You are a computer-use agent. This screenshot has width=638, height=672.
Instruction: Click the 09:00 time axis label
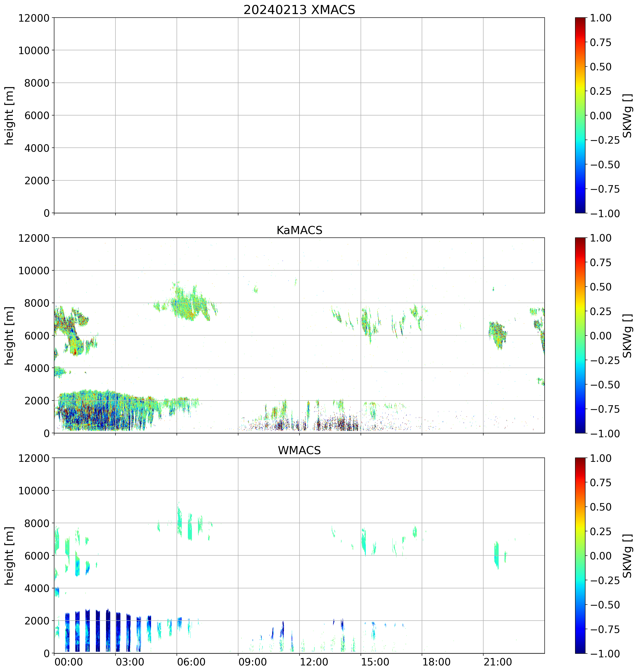tap(253, 662)
